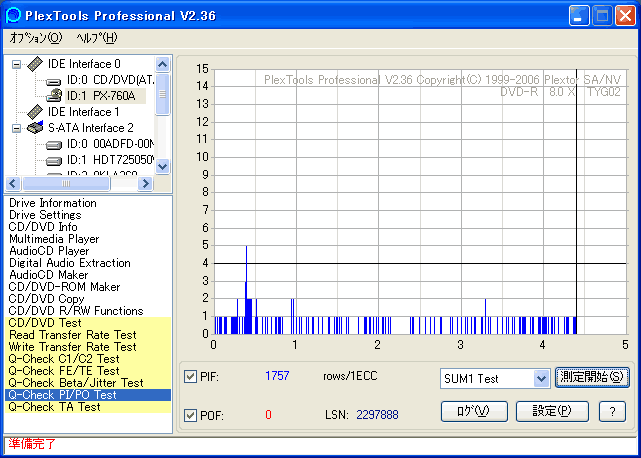This screenshot has height=458, width=641.
Task: Select Q-Check PI/PO Test
Action: point(88,395)
